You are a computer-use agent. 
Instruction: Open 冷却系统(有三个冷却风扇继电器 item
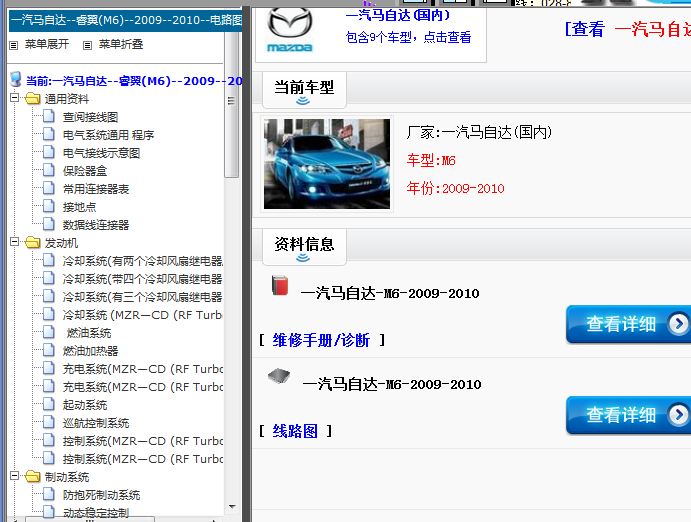click(142, 297)
